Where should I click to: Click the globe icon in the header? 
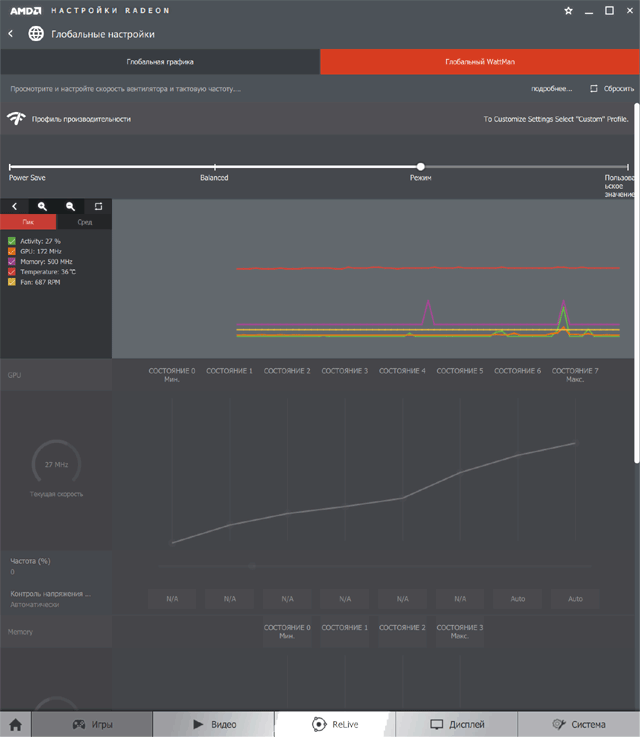click(36, 34)
